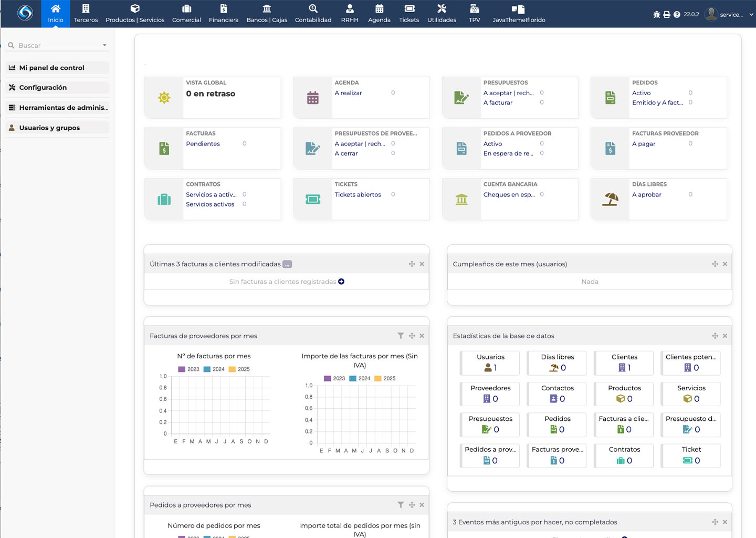Image resolution: width=756 pixels, height=538 pixels.
Task: Click the Dolibarr logo in top-left corner
Action: tap(25, 13)
